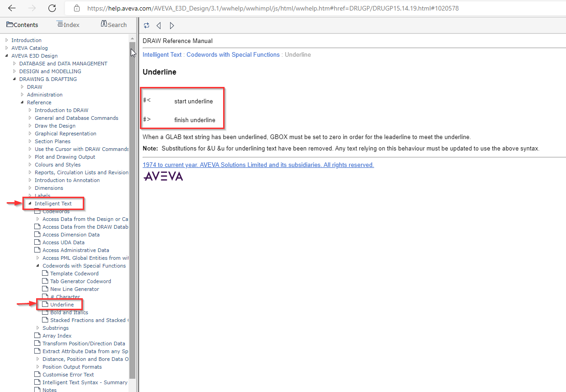Collapse the AVEVA E3D Design node
This screenshot has height=392, width=566.
pos(7,56)
